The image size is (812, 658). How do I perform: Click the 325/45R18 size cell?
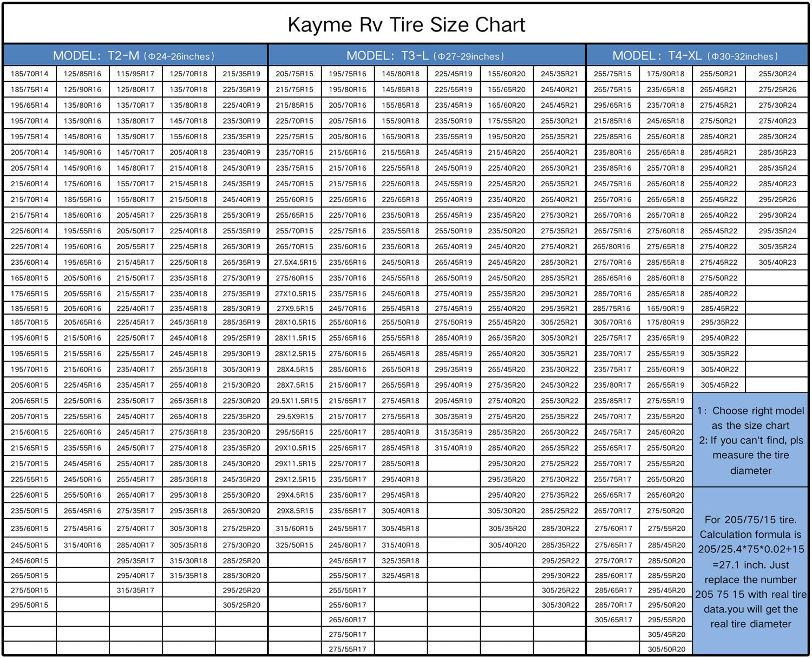click(401, 575)
